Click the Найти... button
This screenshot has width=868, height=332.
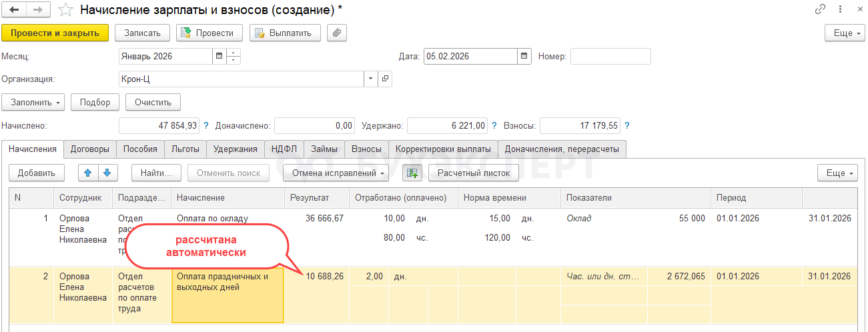[156, 173]
